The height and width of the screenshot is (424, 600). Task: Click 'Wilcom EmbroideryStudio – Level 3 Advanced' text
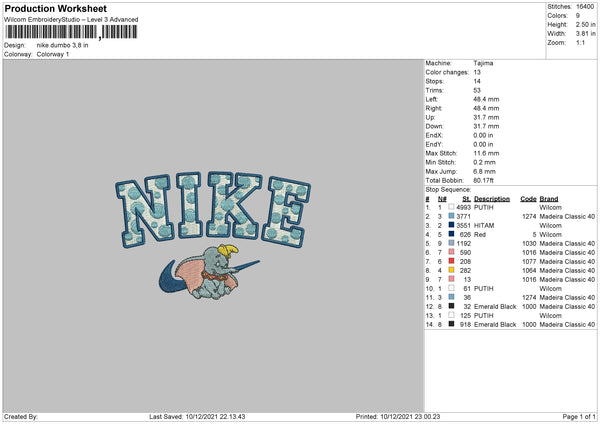tap(71, 20)
